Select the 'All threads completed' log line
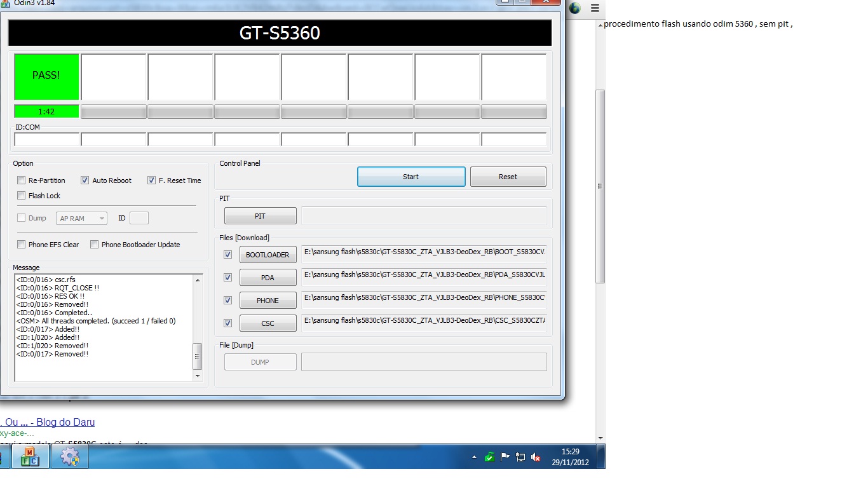This screenshot has height=488, width=868. [x=96, y=321]
